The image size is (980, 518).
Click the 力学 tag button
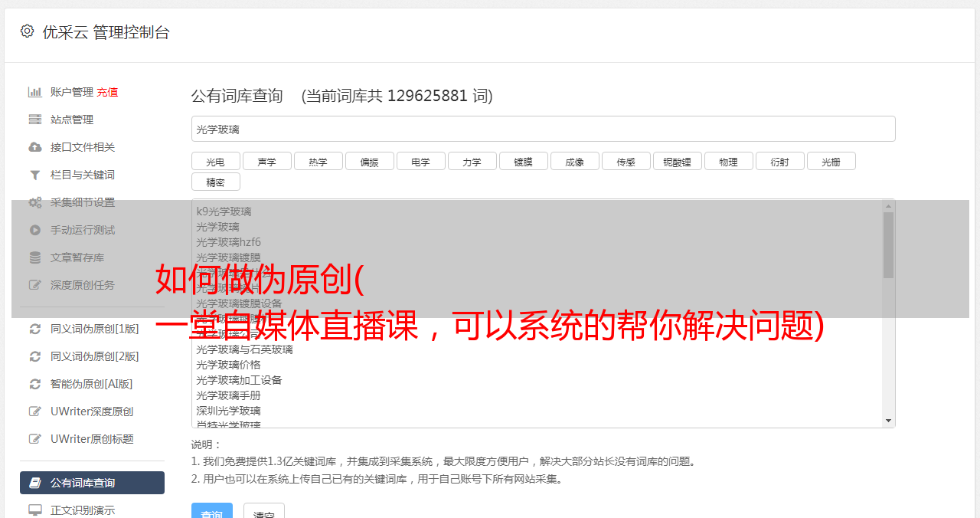click(x=472, y=161)
